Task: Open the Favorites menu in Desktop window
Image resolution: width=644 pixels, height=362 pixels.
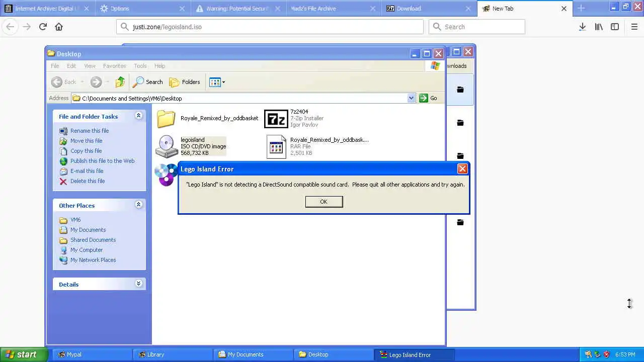Action: pyautogui.click(x=114, y=66)
